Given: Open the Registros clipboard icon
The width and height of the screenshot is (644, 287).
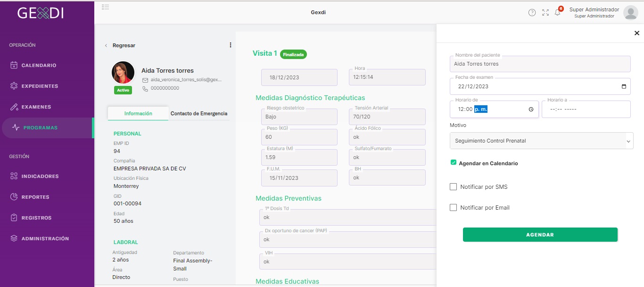Looking at the screenshot, I should 14,218.
